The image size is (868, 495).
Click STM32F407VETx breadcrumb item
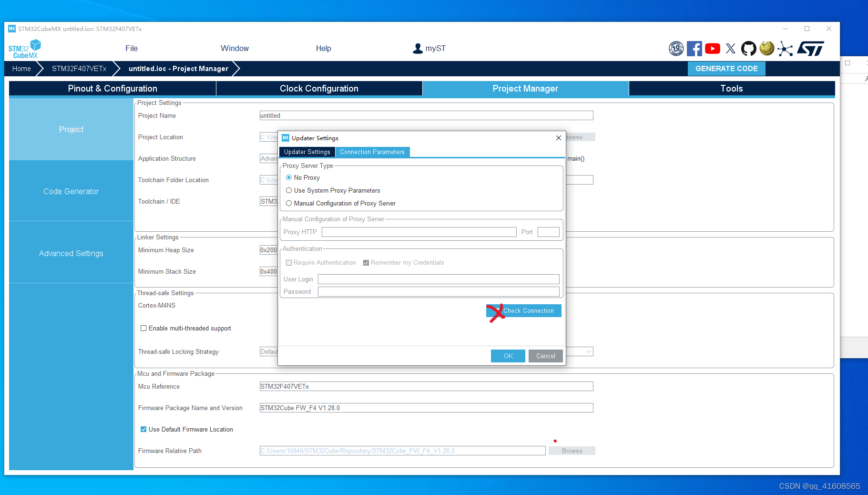[x=79, y=69]
